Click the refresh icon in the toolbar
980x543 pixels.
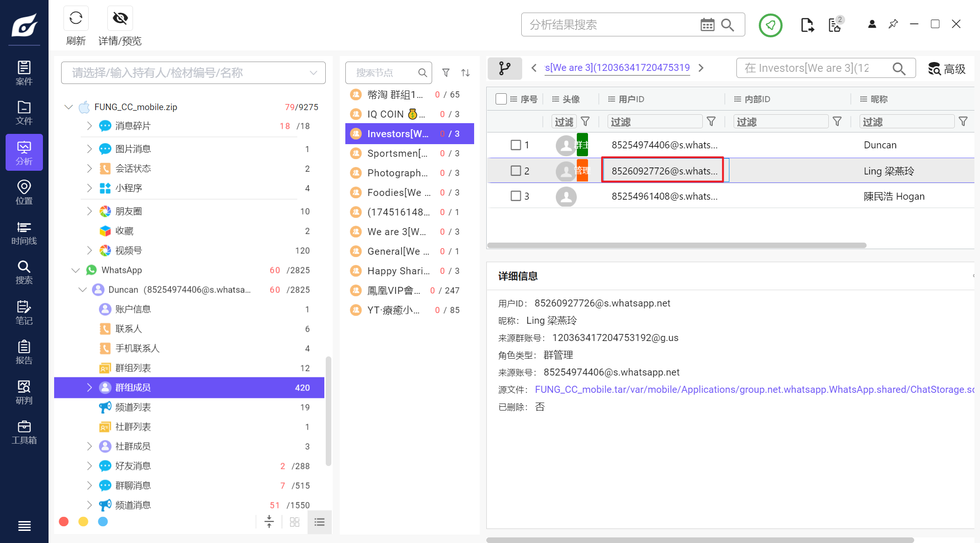tap(76, 19)
